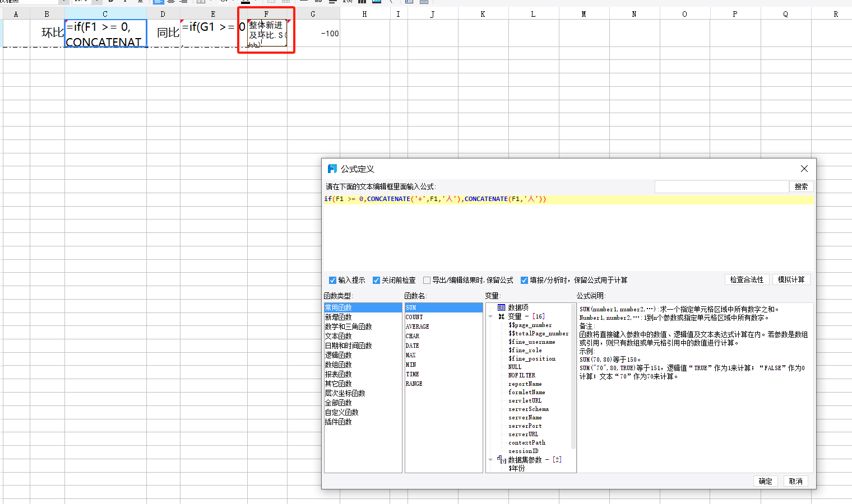Select cell E1 with =if(G1 formula
The image size is (852, 504).
tap(214, 33)
